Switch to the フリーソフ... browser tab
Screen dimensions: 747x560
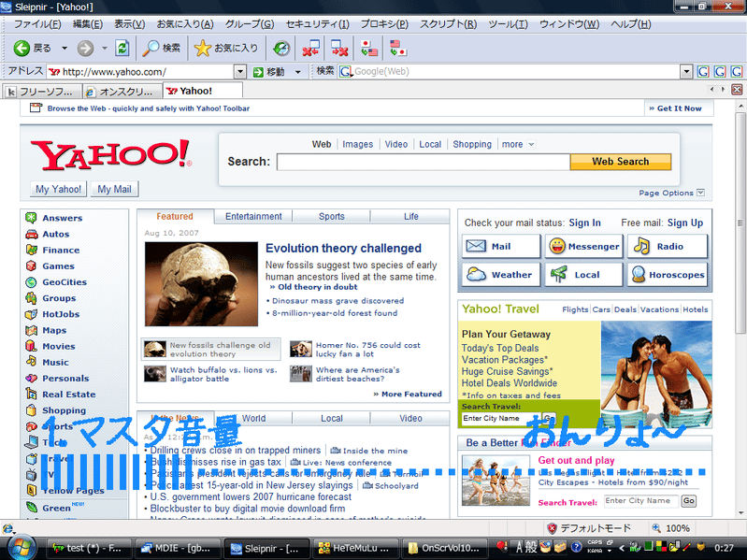pyautogui.click(x=42, y=91)
